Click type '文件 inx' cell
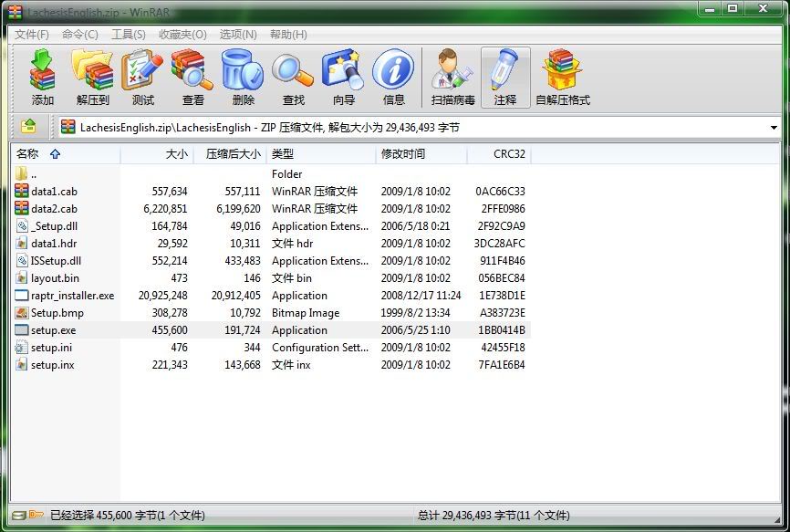790x532 pixels. tap(291, 364)
